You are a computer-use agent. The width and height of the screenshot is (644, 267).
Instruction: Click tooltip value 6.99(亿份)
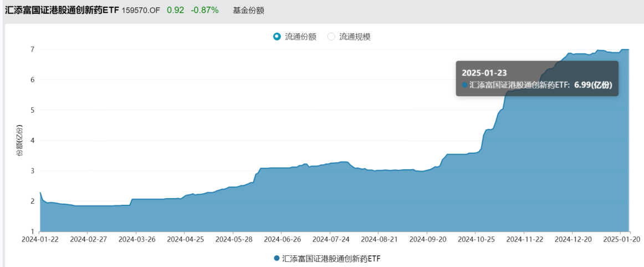tap(594, 85)
